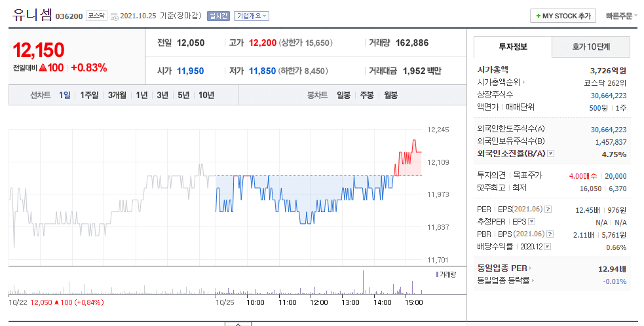Click the 동일업종 PER value 12.94배

click(x=612, y=269)
